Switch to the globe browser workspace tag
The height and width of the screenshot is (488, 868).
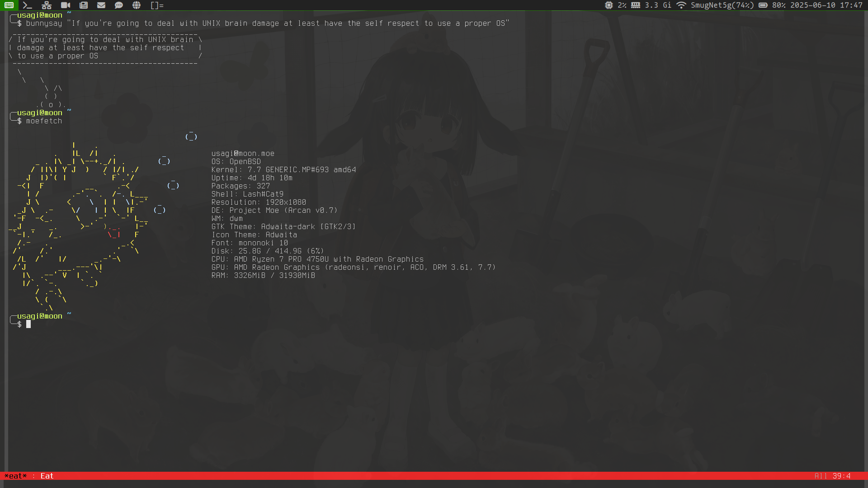[x=137, y=5]
